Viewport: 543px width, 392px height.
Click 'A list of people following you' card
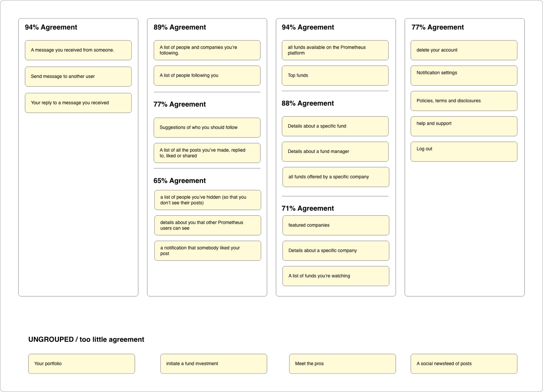point(207,76)
